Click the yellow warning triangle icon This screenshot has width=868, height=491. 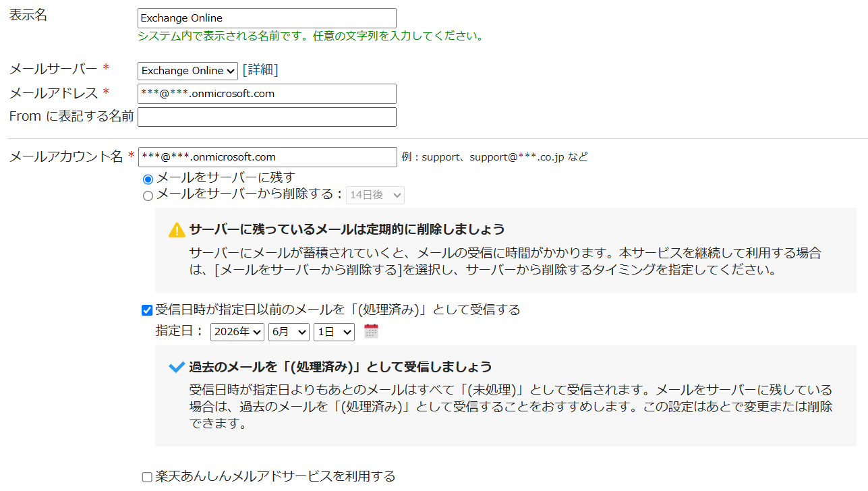177,230
